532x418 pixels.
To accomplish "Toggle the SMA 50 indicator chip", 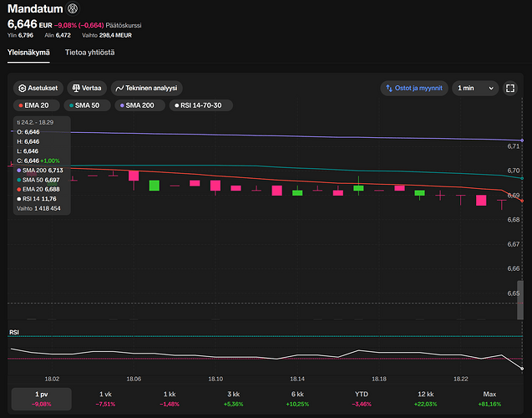I will 88,105.
